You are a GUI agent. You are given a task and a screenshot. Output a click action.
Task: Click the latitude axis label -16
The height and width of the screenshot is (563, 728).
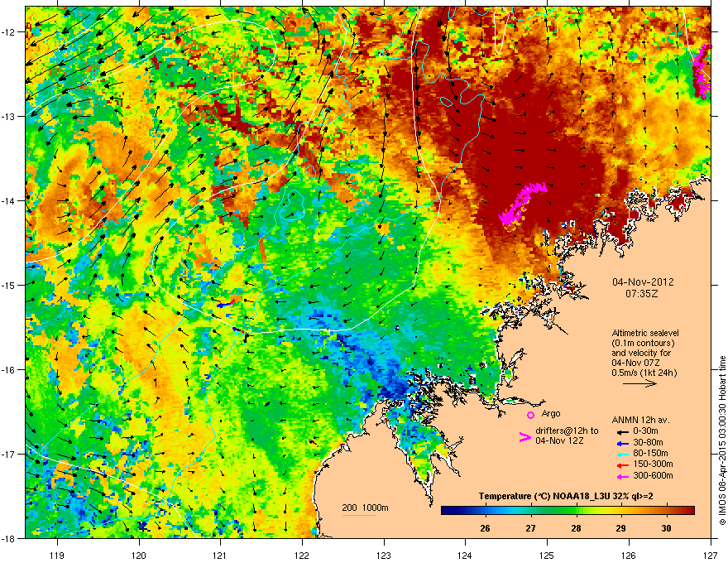point(8,370)
